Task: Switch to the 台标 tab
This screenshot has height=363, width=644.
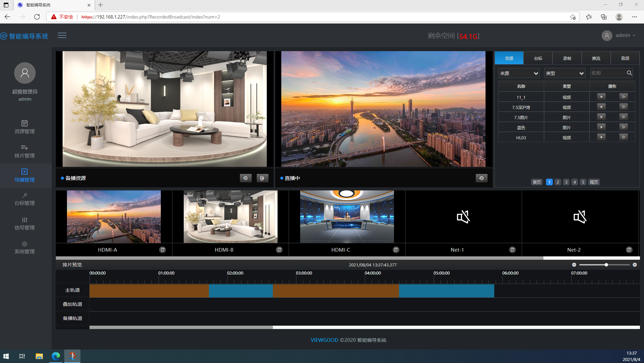Action: [x=538, y=58]
